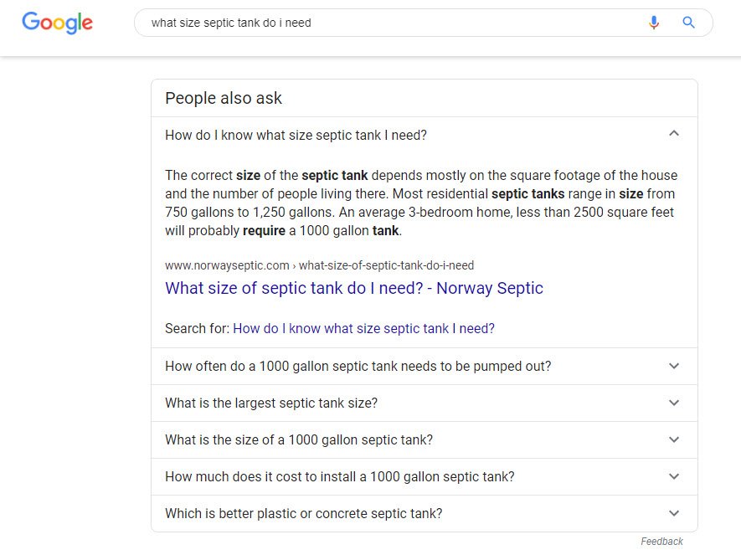
Task: Click 'What is the largest septic tank size?' text
Action: click(271, 403)
